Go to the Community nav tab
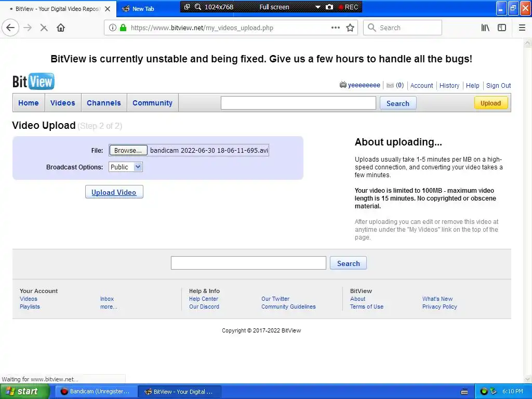This screenshot has height=399, width=532. (x=152, y=103)
